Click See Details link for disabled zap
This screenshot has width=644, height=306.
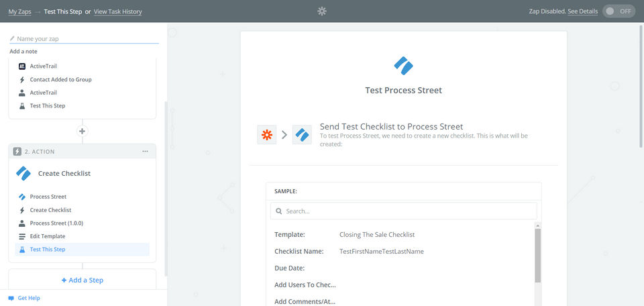(x=583, y=11)
